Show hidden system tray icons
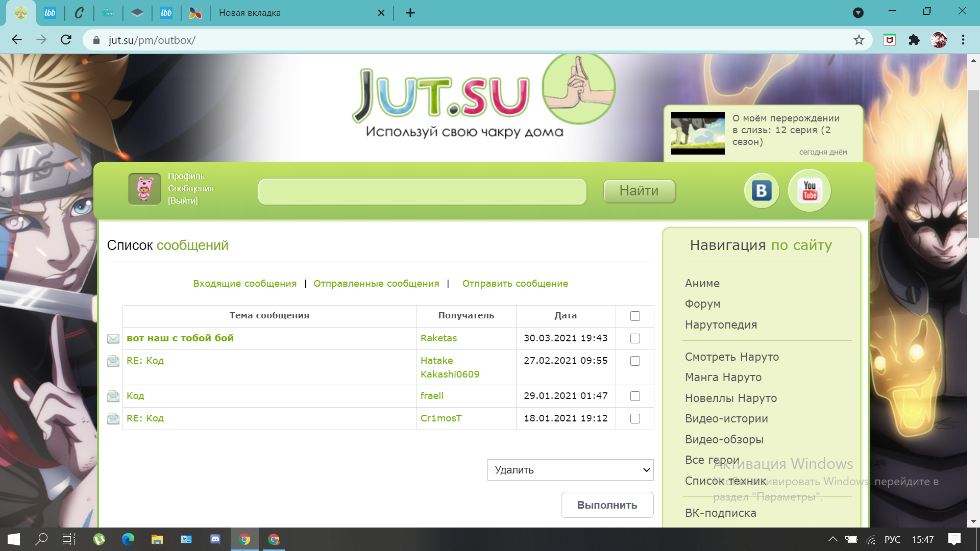 pyautogui.click(x=832, y=539)
